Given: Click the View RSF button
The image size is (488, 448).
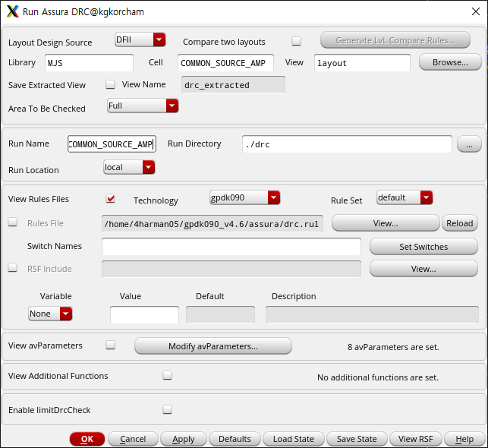Looking at the screenshot, I should pyautogui.click(x=416, y=439).
